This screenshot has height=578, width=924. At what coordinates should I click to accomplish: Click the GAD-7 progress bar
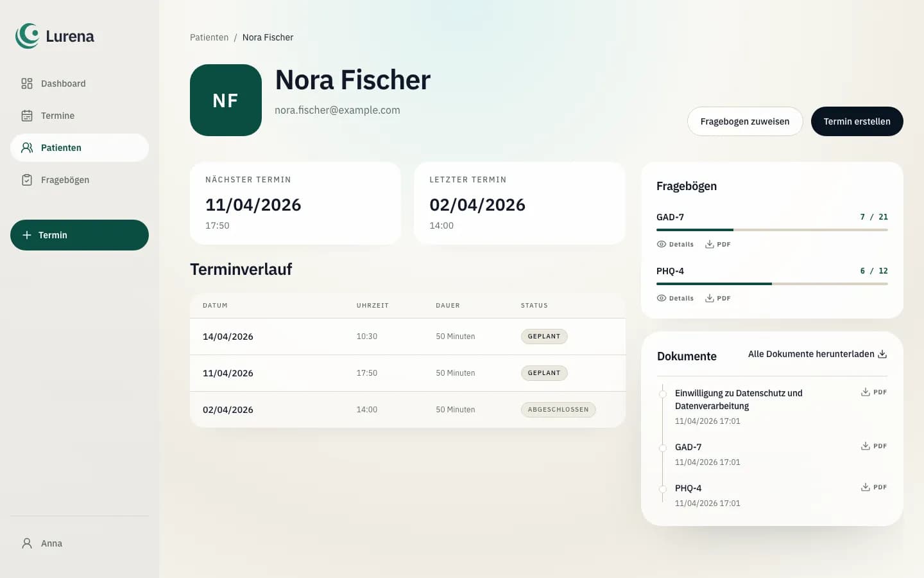[771, 229]
